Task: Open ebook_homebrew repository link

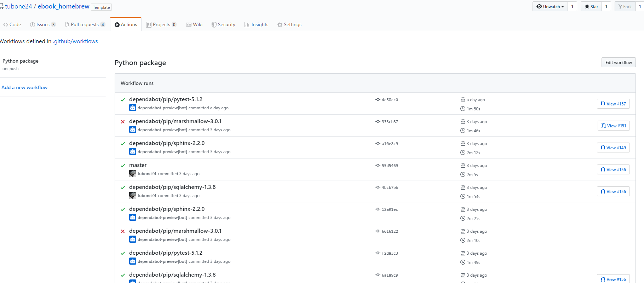Action: (64, 6)
